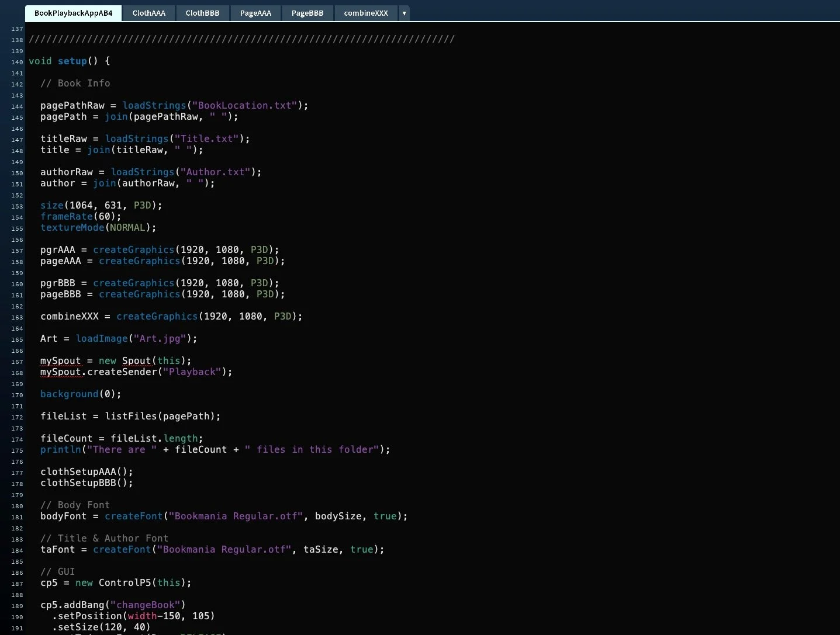
Task: Click the frameRate(60) call
Action: pyautogui.click(x=81, y=216)
